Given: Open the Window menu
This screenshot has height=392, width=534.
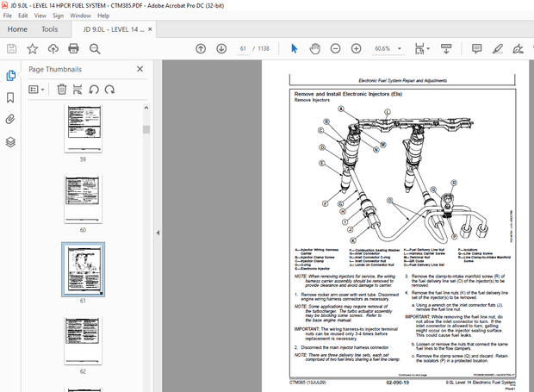Looking at the screenshot, I should click(80, 16).
